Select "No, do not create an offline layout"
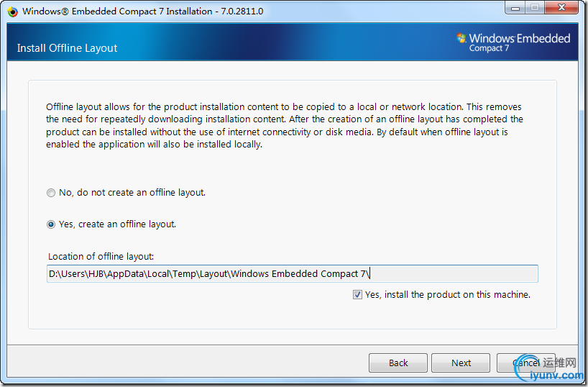This screenshot has height=387, width=588. (x=51, y=193)
